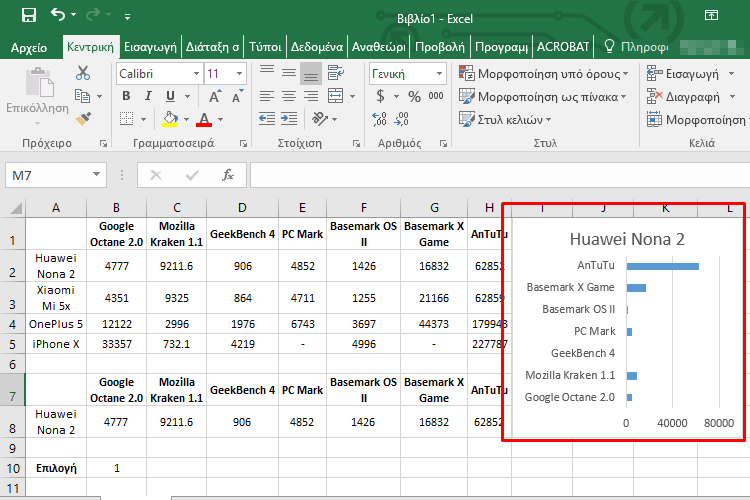Switch to the Δεδομένα ribbon tab
The height and width of the screenshot is (500, 750).
coord(316,46)
